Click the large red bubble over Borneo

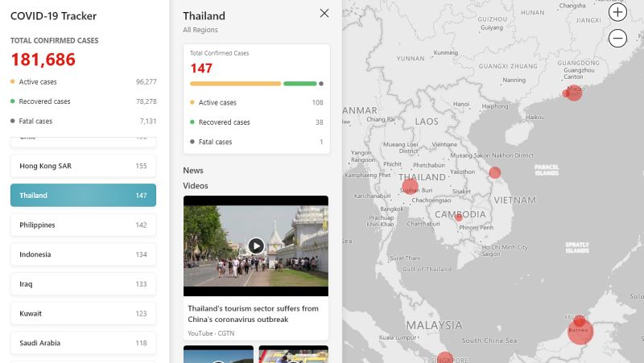580,331
